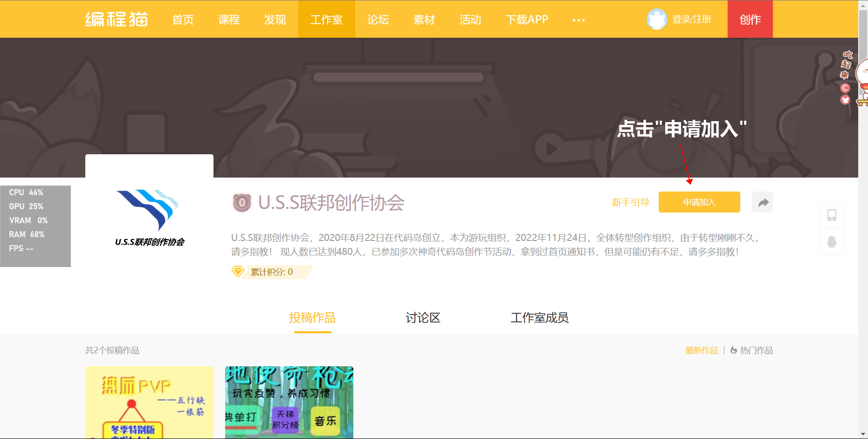Open the 素材 navigation item
Screen dimensions: 868x439
point(424,20)
